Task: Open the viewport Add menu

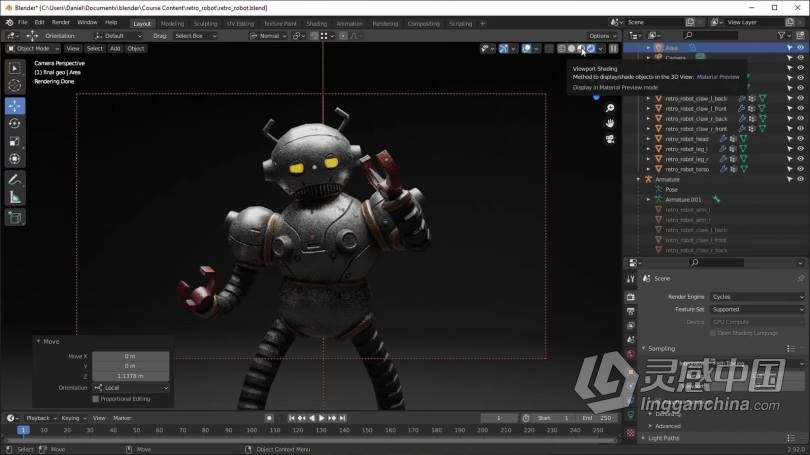Action: point(115,49)
